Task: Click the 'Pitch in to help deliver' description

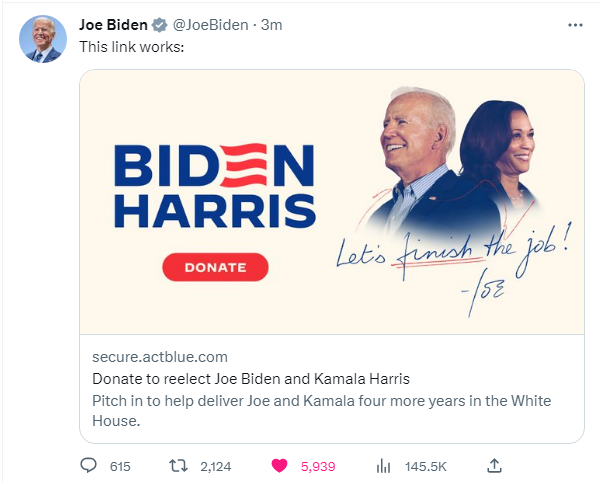Action: [x=322, y=411]
